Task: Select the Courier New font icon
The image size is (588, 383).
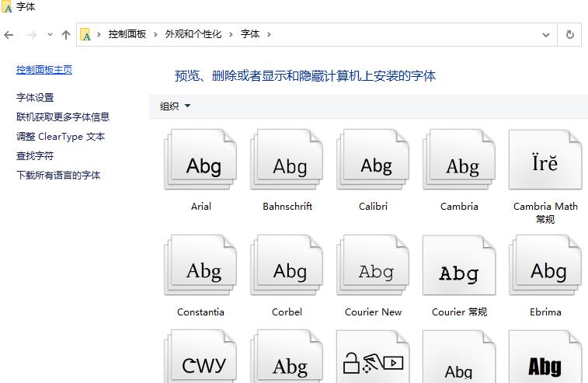Action: point(373,265)
